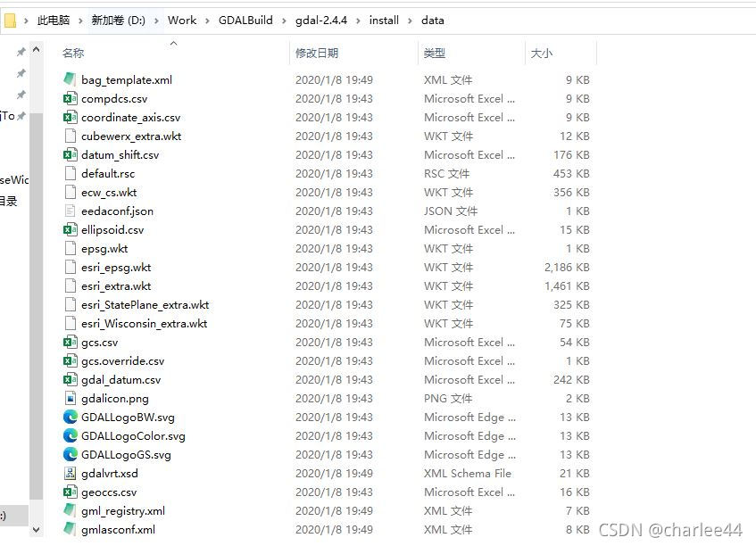Click the Excel icon of coordinate_axis.csv
756x546 pixels.
[70, 117]
